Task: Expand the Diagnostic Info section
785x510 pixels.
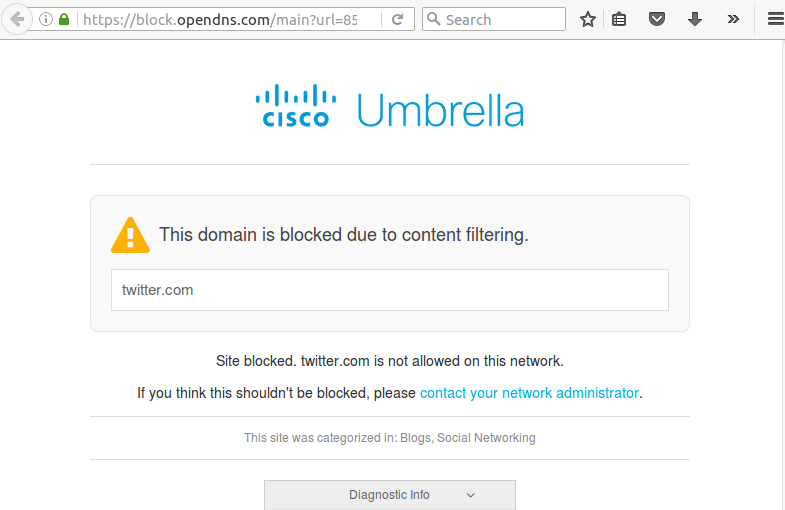Action: tap(390, 495)
